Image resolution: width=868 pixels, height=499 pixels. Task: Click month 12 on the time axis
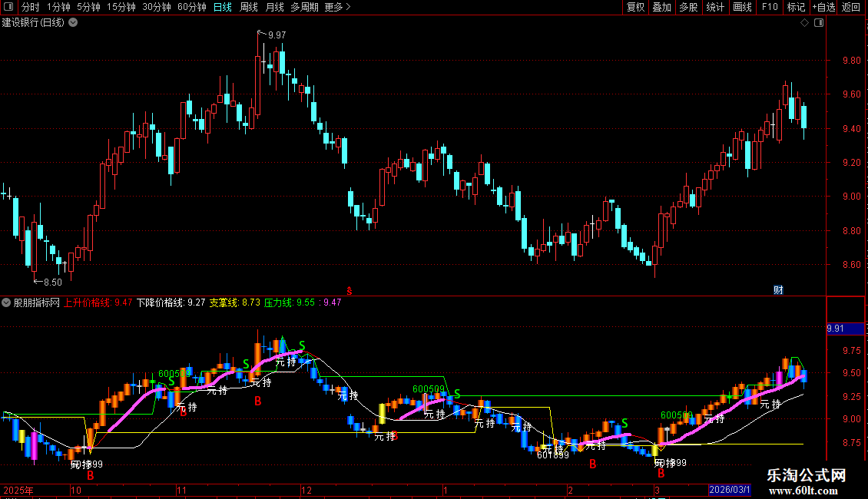click(x=306, y=490)
